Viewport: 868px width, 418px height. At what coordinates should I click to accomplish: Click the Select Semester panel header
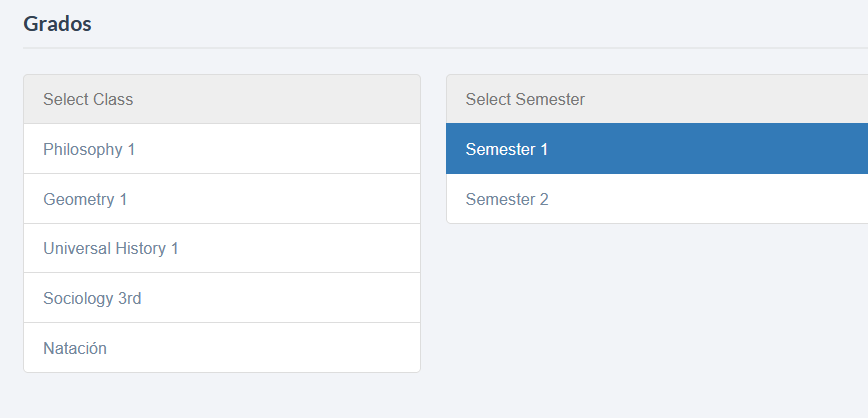[x=525, y=99]
